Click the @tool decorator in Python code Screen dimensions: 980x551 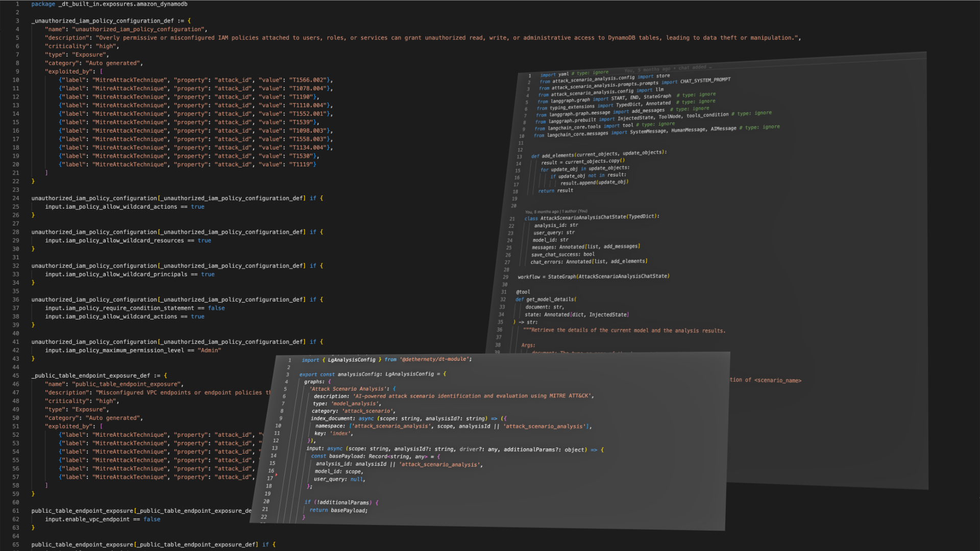click(523, 292)
